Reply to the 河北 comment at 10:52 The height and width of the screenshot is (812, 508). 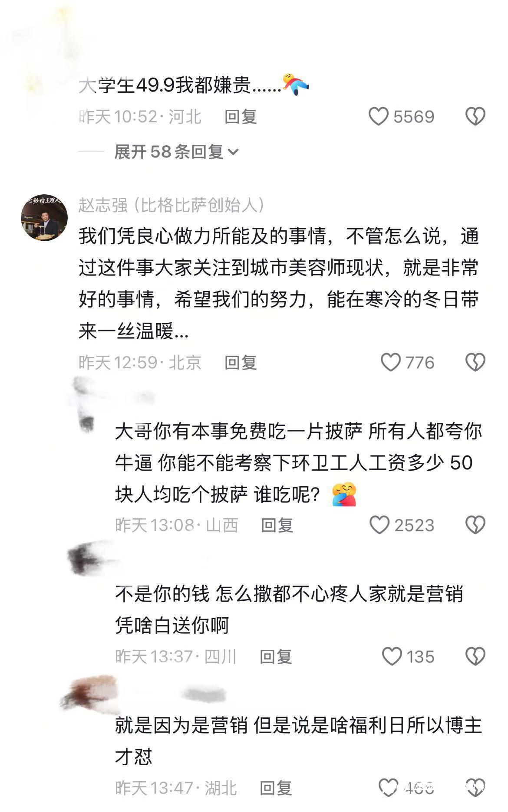(241, 117)
